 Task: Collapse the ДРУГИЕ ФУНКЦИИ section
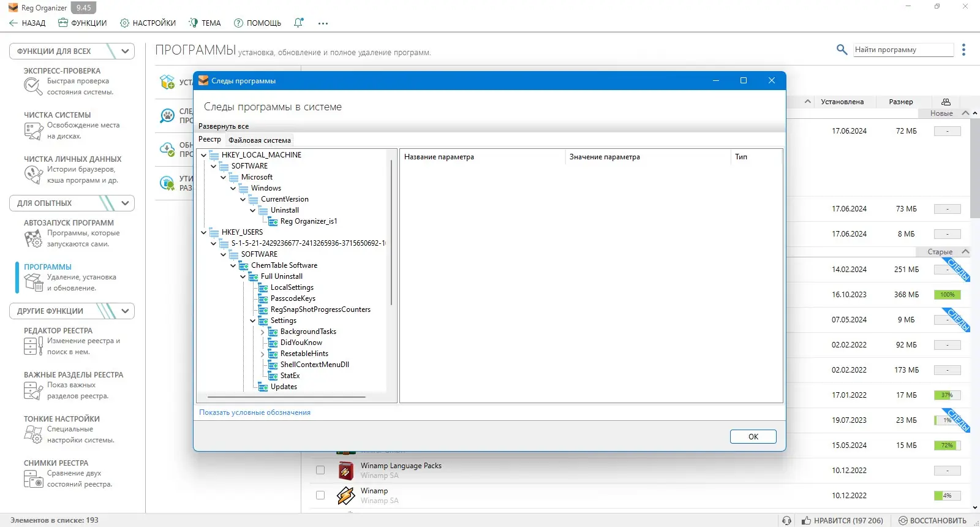tap(125, 311)
